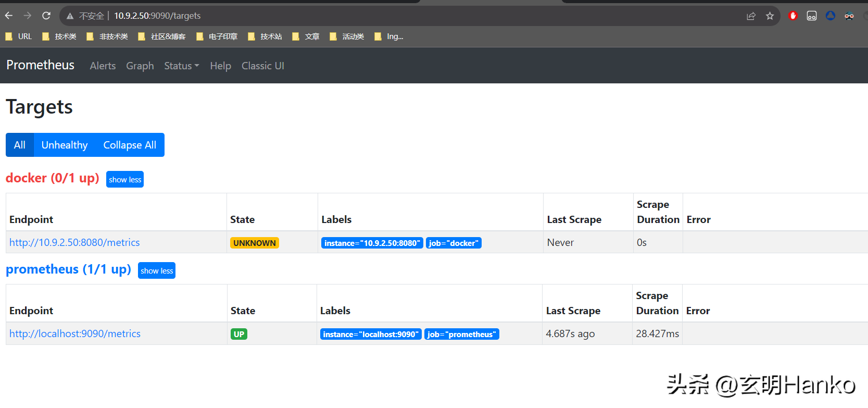Open the 电子印章 bookmark folder
Screen dimensions: 868x408
point(217,36)
